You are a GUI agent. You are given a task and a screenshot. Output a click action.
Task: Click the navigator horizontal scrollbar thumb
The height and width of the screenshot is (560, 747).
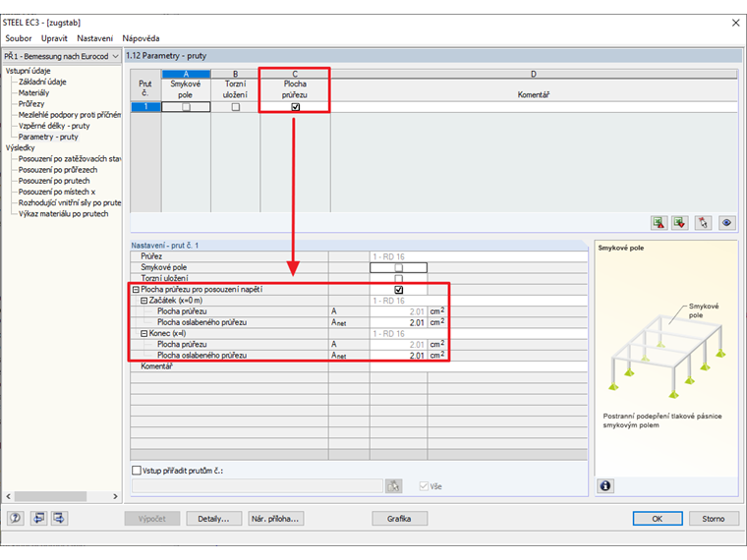coord(50,496)
